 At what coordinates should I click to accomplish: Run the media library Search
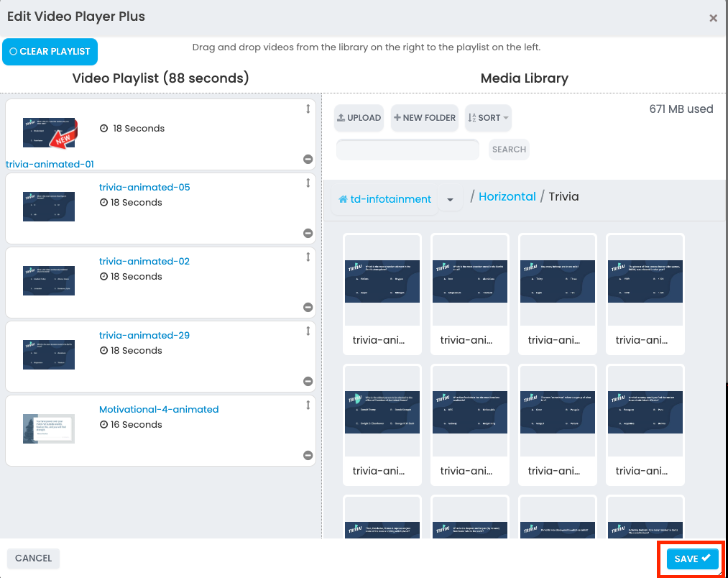(509, 150)
